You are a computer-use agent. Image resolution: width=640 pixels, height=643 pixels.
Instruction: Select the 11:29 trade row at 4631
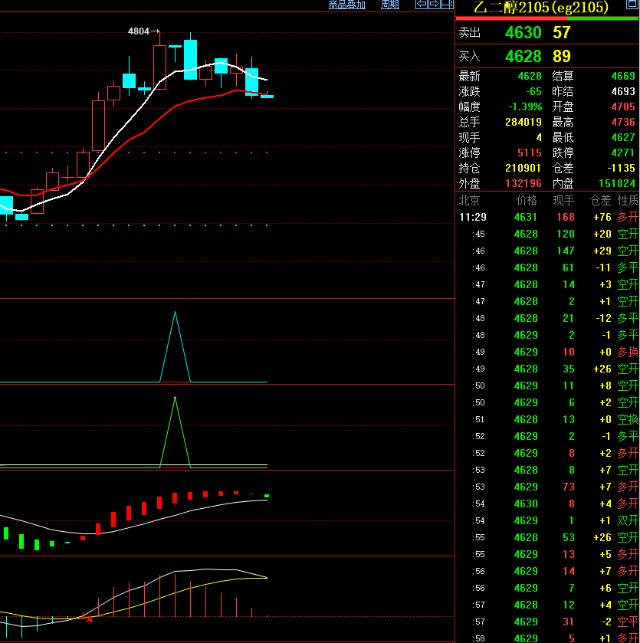(x=546, y=216)
